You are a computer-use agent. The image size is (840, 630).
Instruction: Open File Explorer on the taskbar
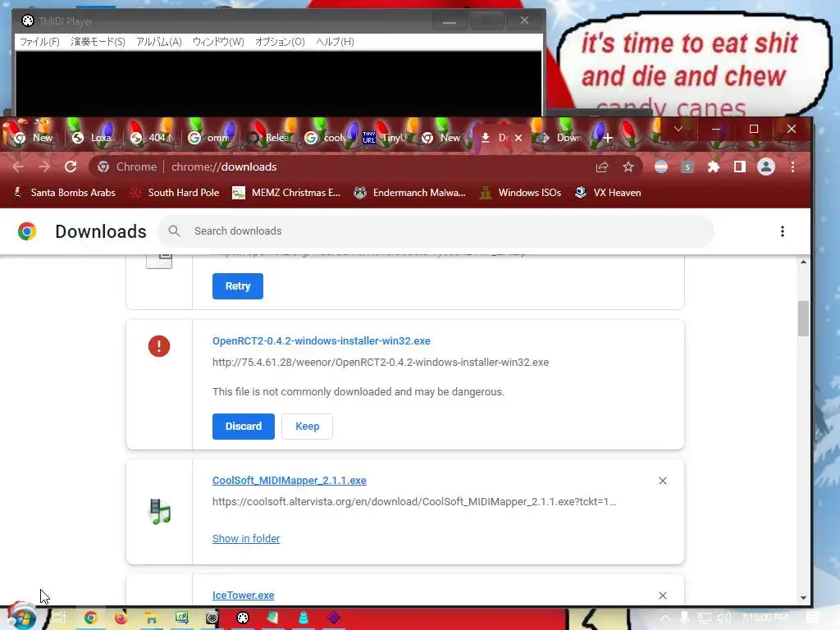pos(152,619)
